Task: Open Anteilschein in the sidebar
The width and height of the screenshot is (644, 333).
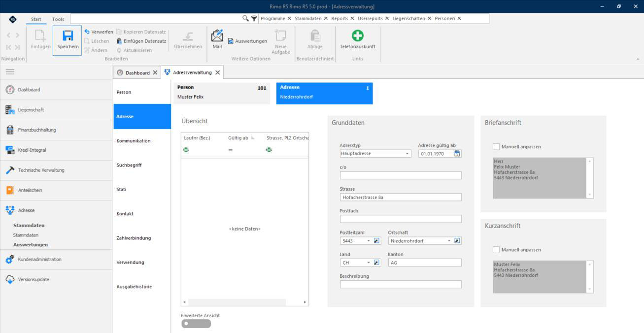Action: point(56,190)
